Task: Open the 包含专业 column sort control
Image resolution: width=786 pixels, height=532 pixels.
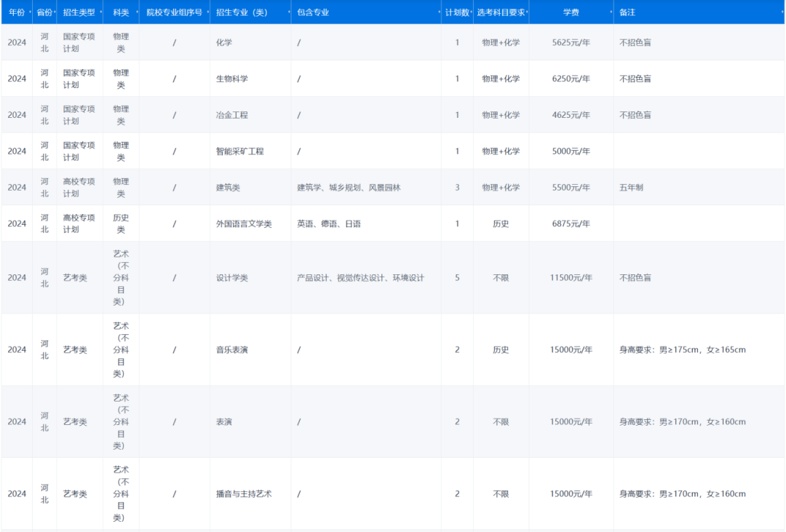Action: (440, 11)
